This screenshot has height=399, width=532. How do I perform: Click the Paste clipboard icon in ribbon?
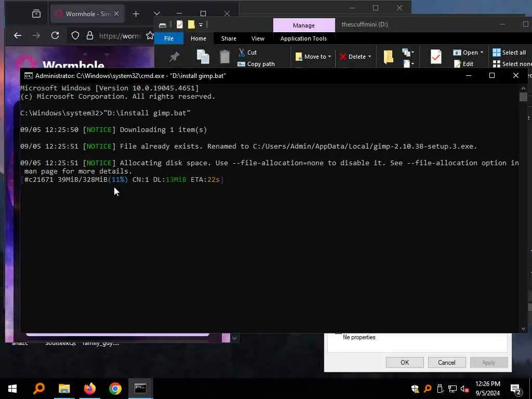[x=224, y=56]
